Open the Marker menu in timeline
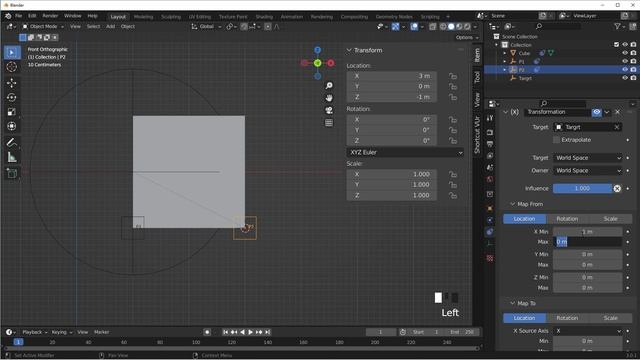640x360 pixels. (x=102, y=332)
